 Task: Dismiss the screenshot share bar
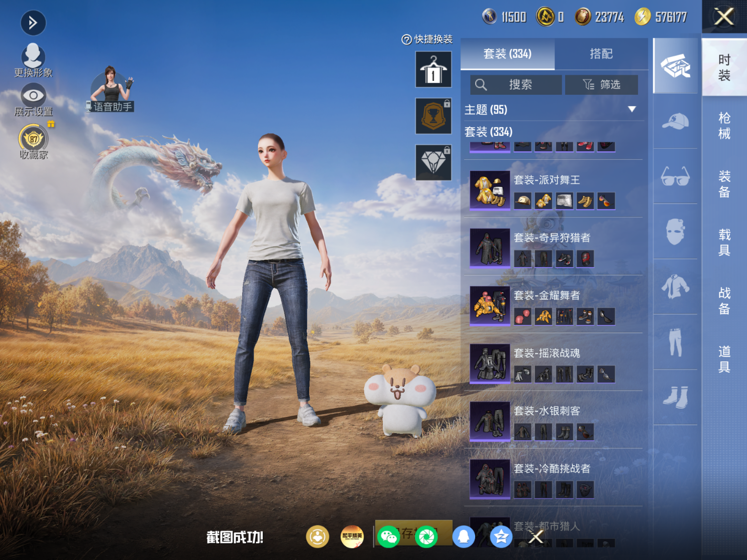click(x=536, y=537)
